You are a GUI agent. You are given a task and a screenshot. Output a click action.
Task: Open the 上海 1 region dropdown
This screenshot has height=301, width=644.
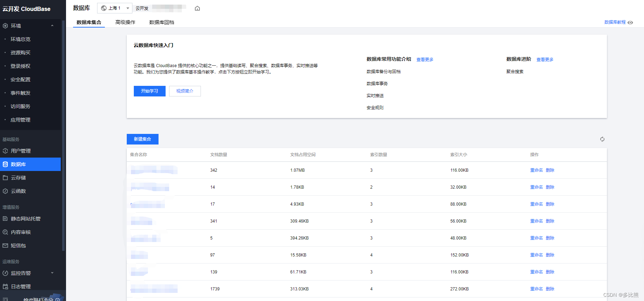[x=115, y=8]
